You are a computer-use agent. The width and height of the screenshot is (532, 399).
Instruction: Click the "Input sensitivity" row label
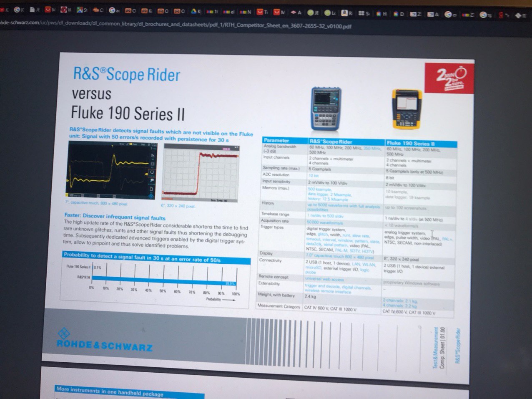tap(276, 181)
